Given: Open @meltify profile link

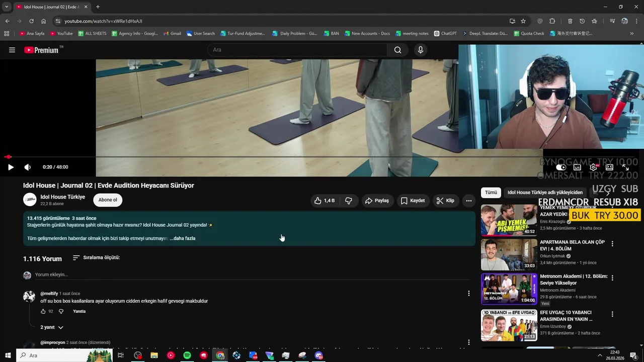Looking at the screenshot, I should [x=49, y=294].
